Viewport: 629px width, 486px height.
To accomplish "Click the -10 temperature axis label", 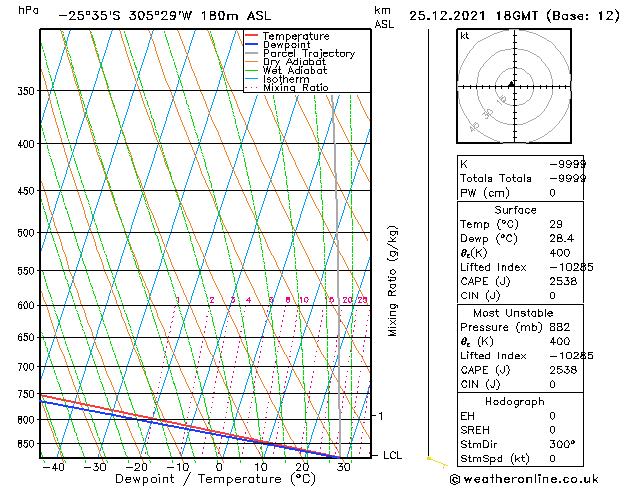I will tap(178, 467).
